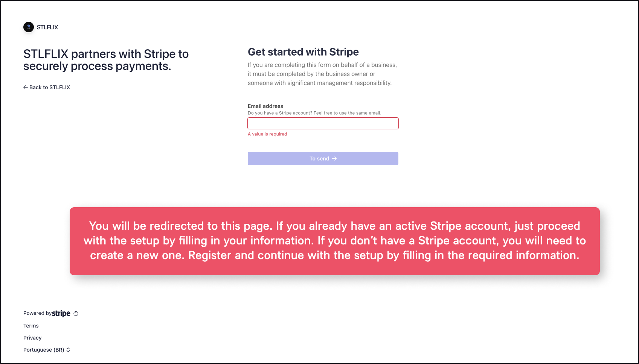Open the Privacy page
Viewport: 639px width, 364px height.
[32, 337]
